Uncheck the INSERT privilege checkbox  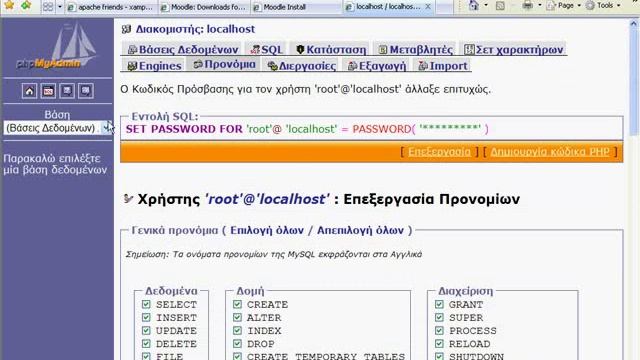tap(146, 317)
